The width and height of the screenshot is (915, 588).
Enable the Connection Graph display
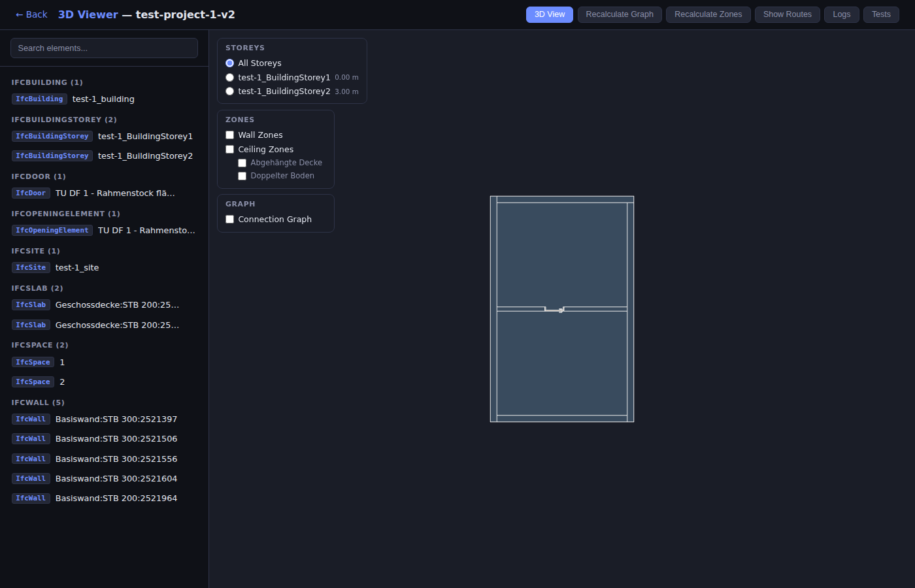[229, 219]
